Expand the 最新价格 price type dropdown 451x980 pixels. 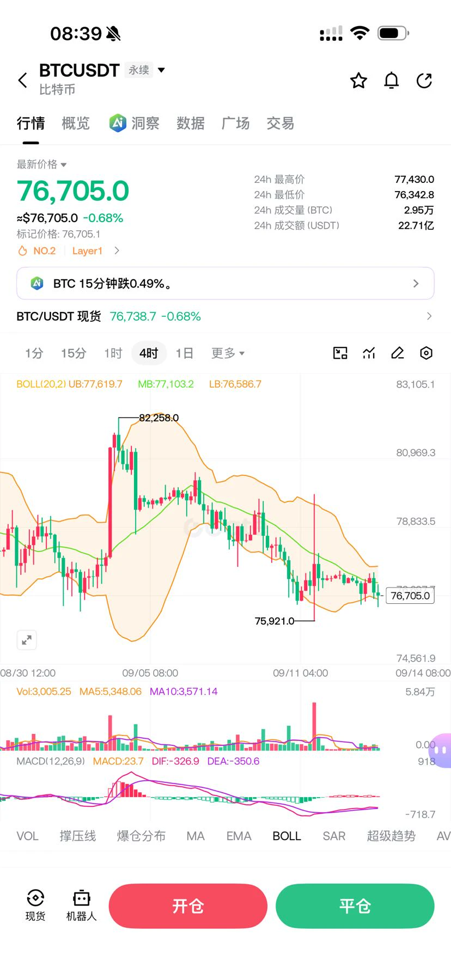point(41,164)
